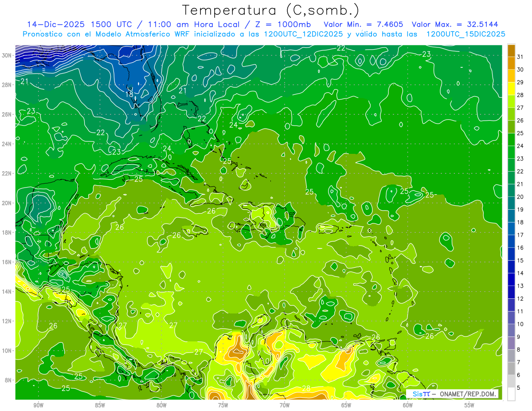Click the '16' value on the color scale
The image size is (532, 411).
click(520, 247)
